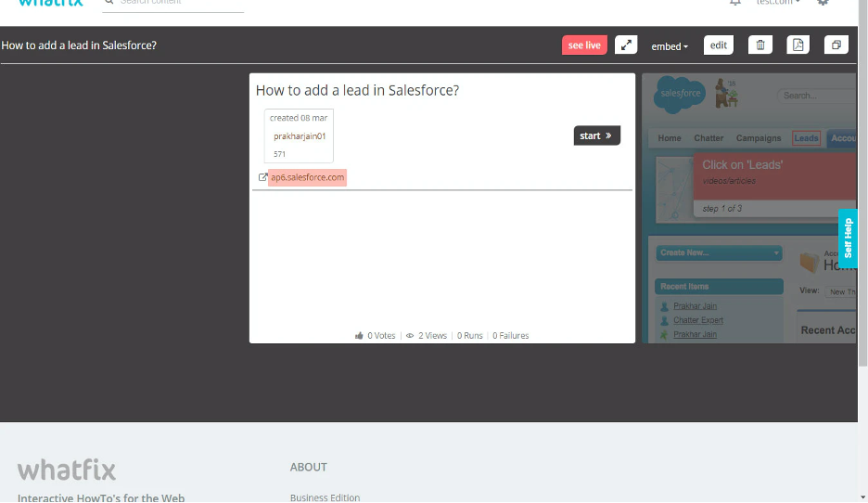
Task: Open notifications bell in header
Action: coord(735,2)
